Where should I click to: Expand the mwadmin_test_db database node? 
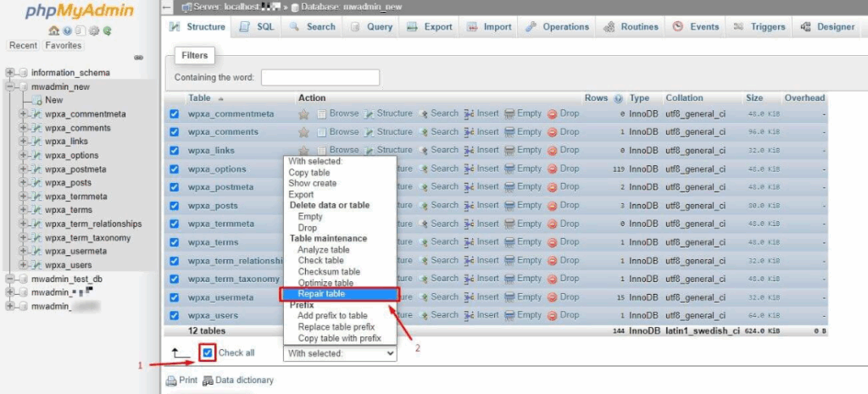(10, 279)
